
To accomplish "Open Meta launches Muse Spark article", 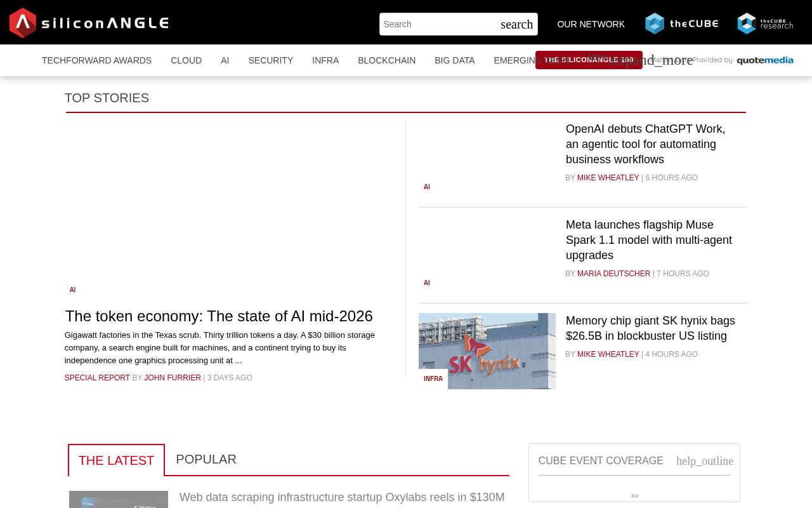I will coord(649,240).
